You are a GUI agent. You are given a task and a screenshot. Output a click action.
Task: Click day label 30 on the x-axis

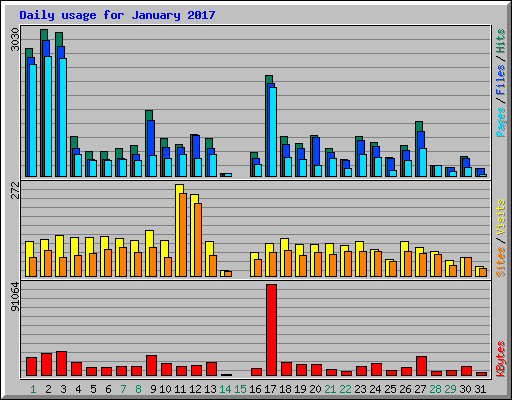pos(465,389)
